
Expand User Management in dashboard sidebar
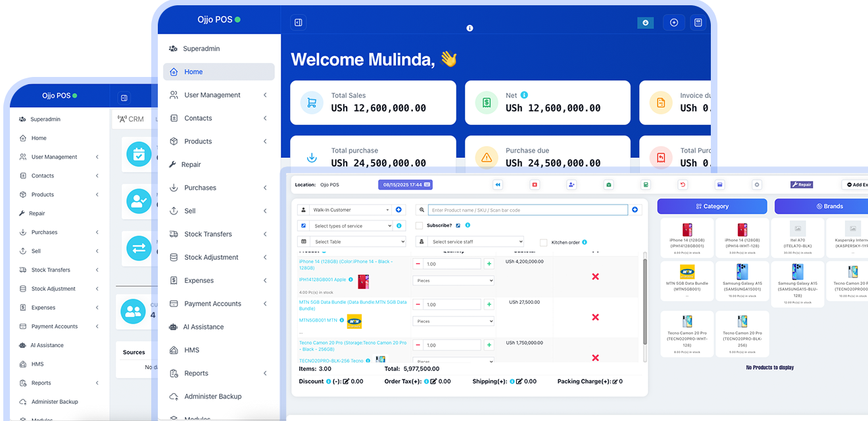pyautogui.click(x=218, y=95)
